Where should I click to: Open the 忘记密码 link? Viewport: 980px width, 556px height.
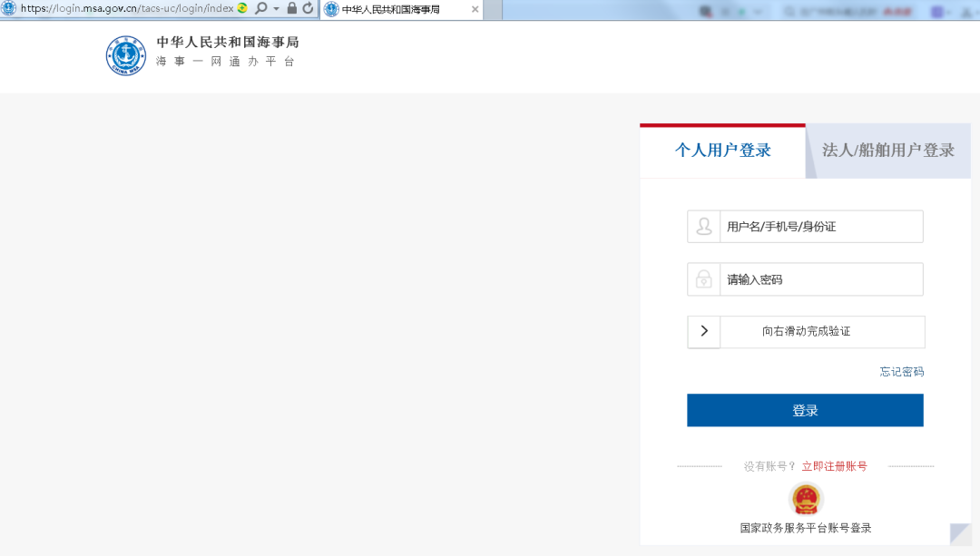(x=901, y=372)
